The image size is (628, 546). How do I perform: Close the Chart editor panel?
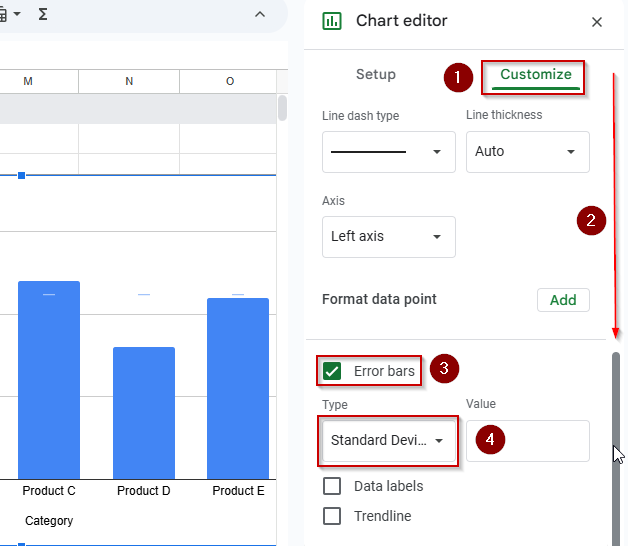[597, 22]
